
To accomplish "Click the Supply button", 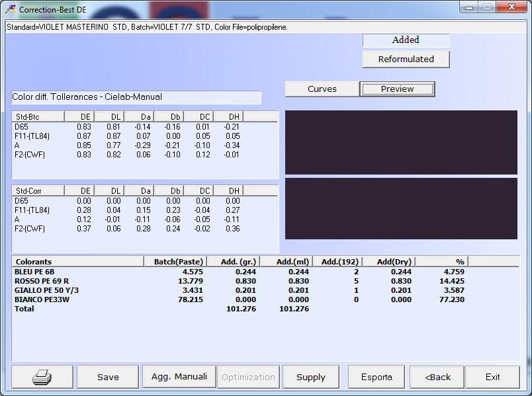I will (311, 377).
